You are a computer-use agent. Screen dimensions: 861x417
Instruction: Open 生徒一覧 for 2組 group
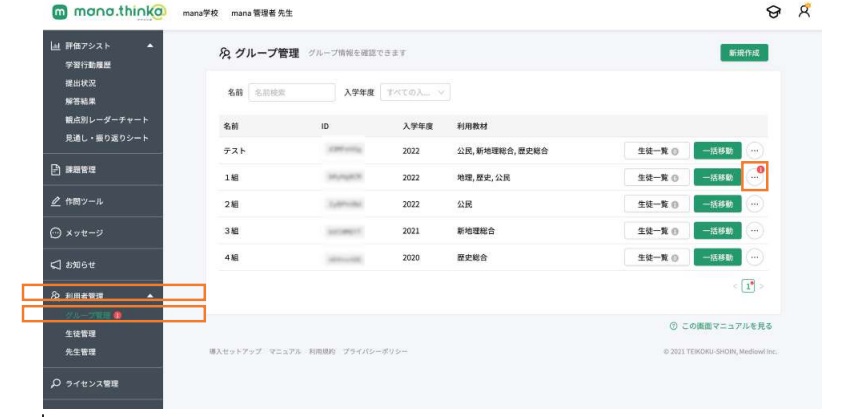[657, 204]
